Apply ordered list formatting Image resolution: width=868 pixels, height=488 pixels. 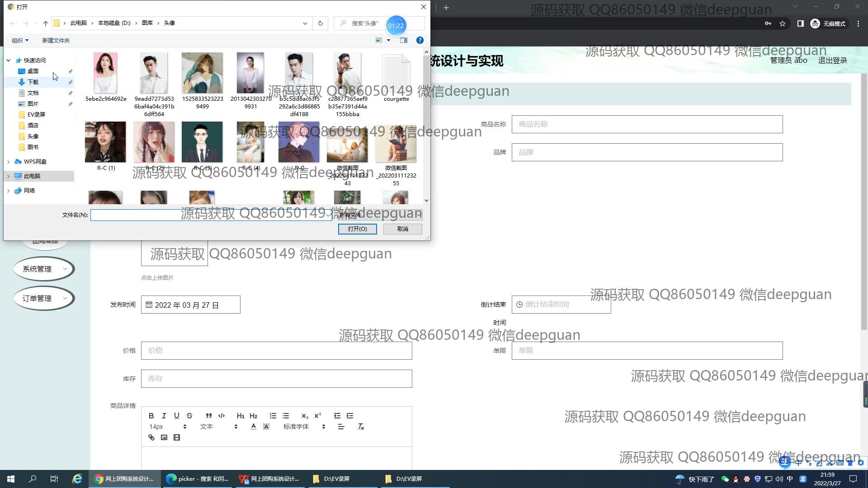tap(273, 416)
